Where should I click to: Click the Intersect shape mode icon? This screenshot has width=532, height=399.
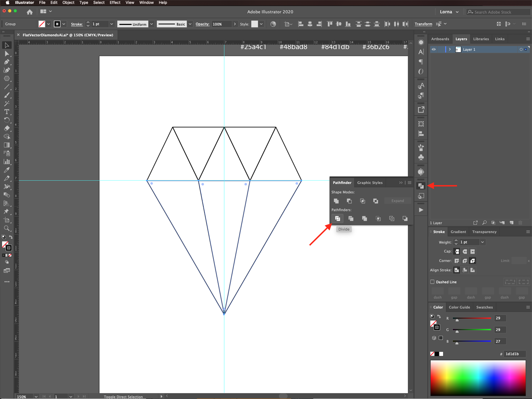pyautogui.click(x=362, y=201)
